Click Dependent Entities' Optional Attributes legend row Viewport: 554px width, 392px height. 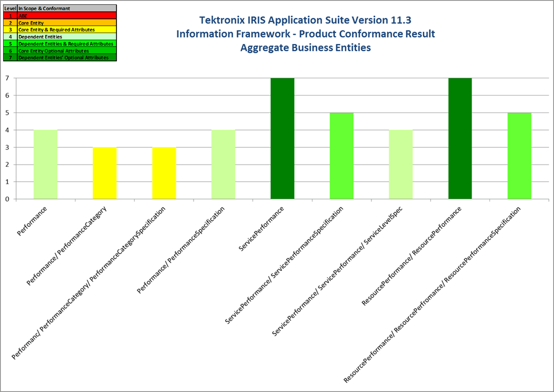pos(60,58)
